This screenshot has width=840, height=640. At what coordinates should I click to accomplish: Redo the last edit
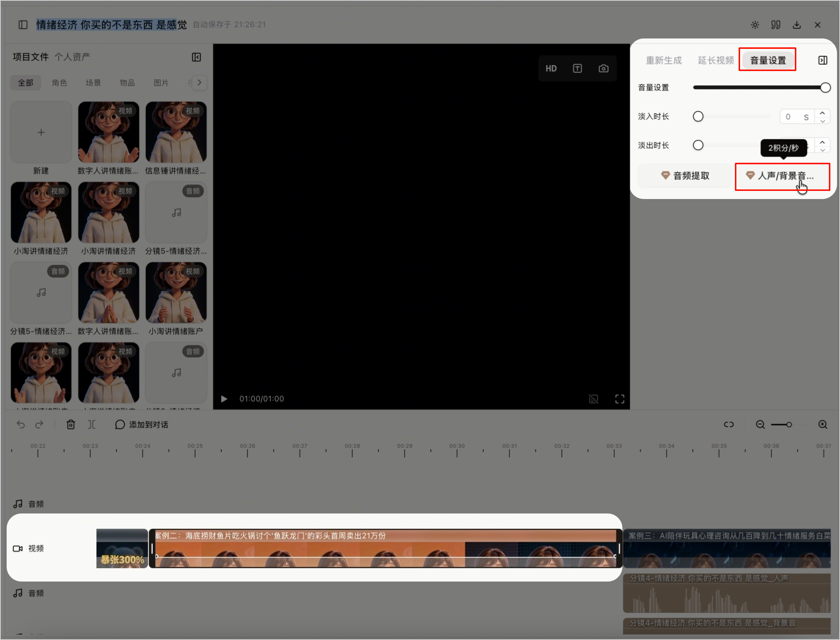39,424
